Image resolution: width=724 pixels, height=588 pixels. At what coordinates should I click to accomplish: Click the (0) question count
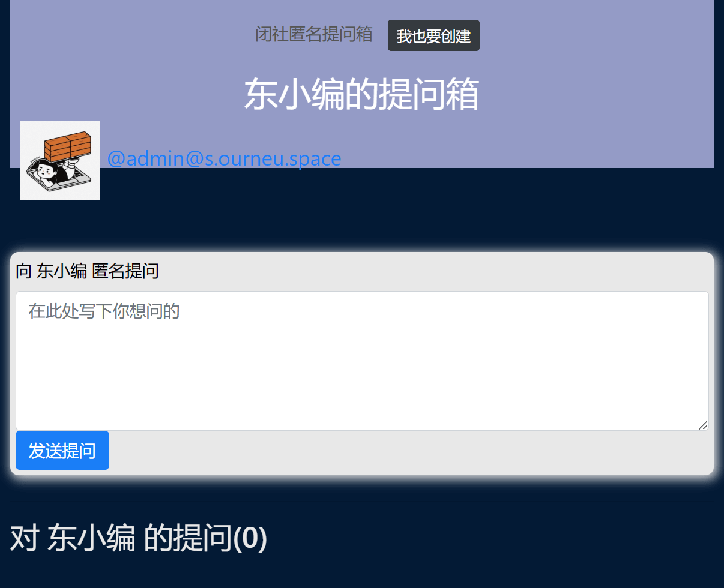tap(250, 538)
